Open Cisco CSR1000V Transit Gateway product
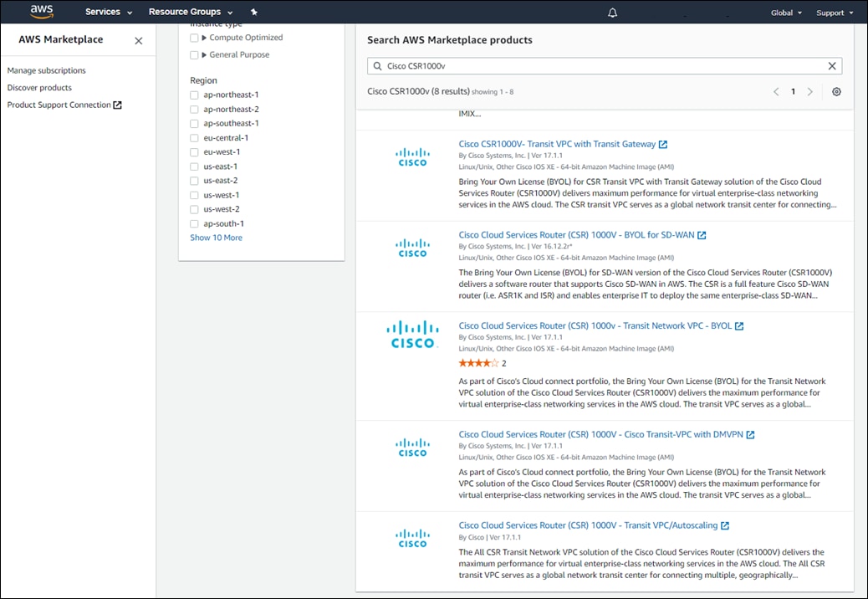Image resolution: width=868 pixels, height=599 pixels. [557, 144]
